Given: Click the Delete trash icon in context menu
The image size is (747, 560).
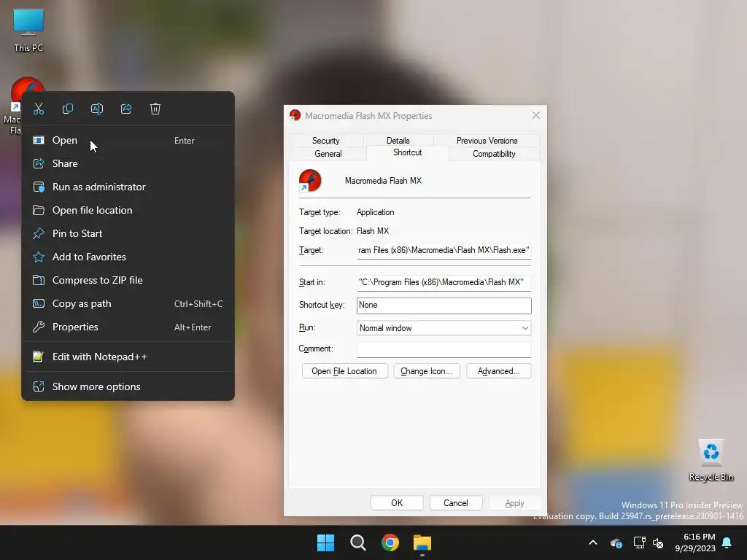Looking at the screenshot, I should pyautogui.click(x=155, y=109).
